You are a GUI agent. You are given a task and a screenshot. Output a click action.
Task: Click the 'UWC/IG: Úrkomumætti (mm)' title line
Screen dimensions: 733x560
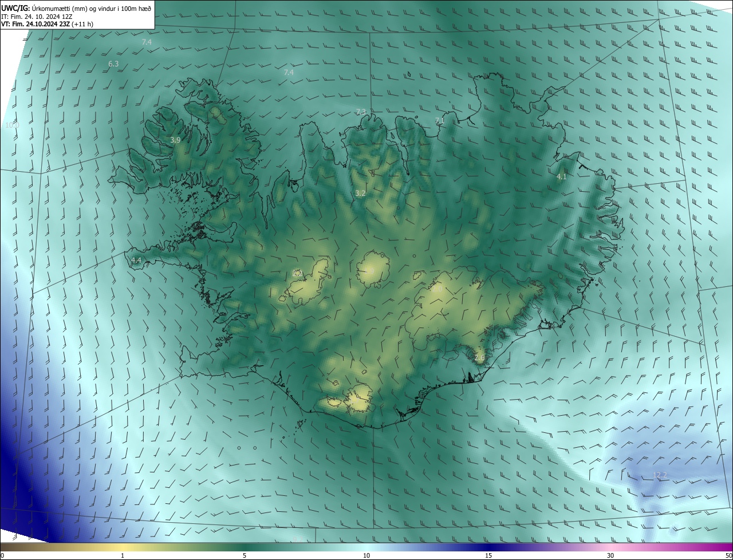click(76, 8)
